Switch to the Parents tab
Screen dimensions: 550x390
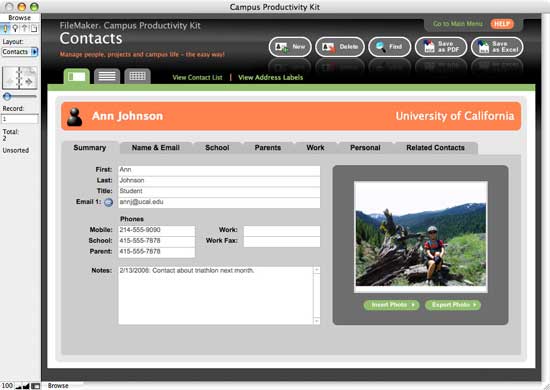coord(268,148)
